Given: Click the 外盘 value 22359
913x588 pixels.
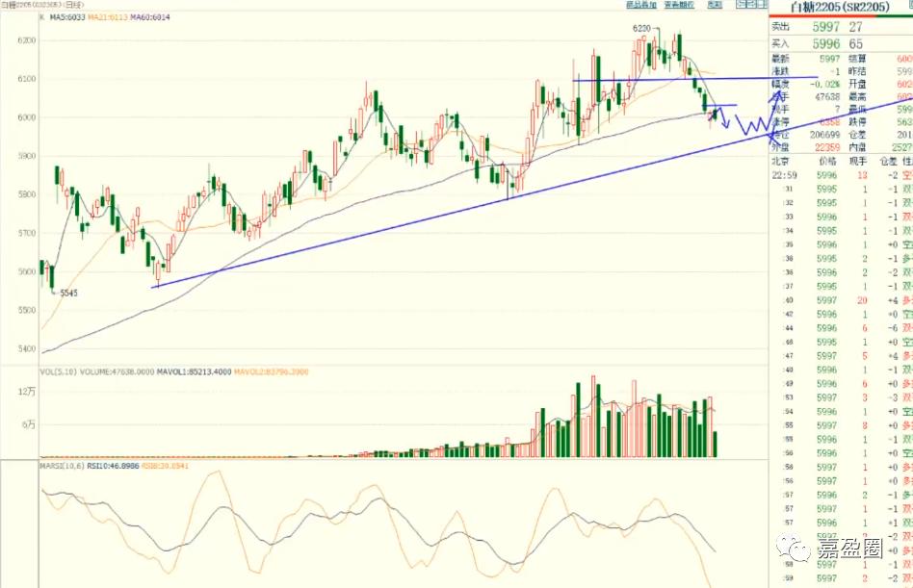Looking at the screenshot, I should click(827, 148).
